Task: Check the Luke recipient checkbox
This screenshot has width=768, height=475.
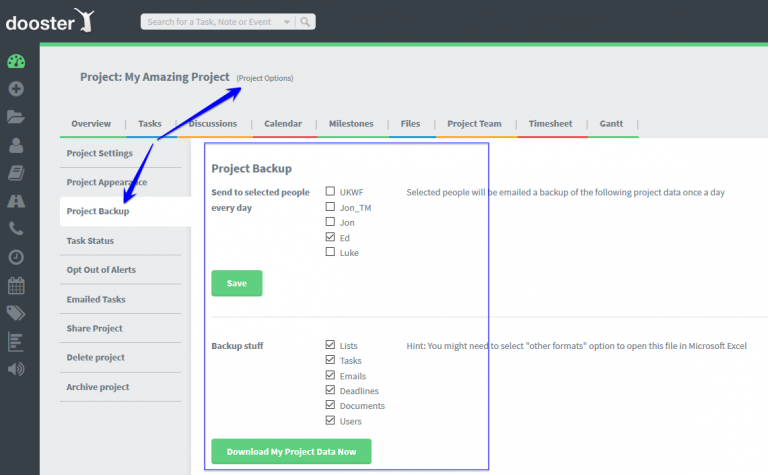Action: click(x=330, y=252)
